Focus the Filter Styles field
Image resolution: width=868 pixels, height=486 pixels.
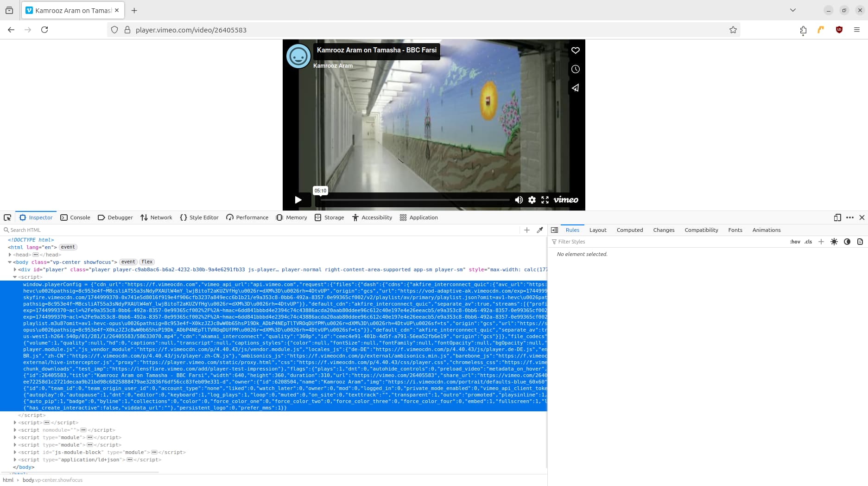click(x=667, y=242)
